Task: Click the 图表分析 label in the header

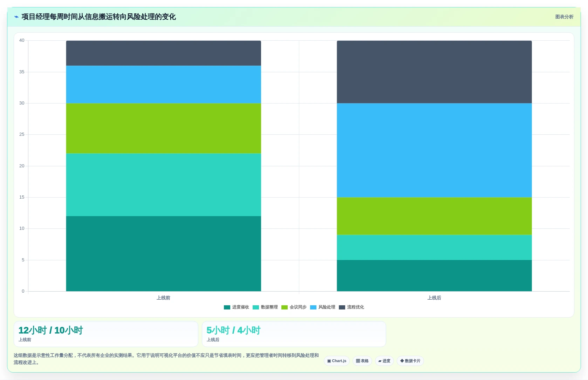Action: [x=564, y=17]
